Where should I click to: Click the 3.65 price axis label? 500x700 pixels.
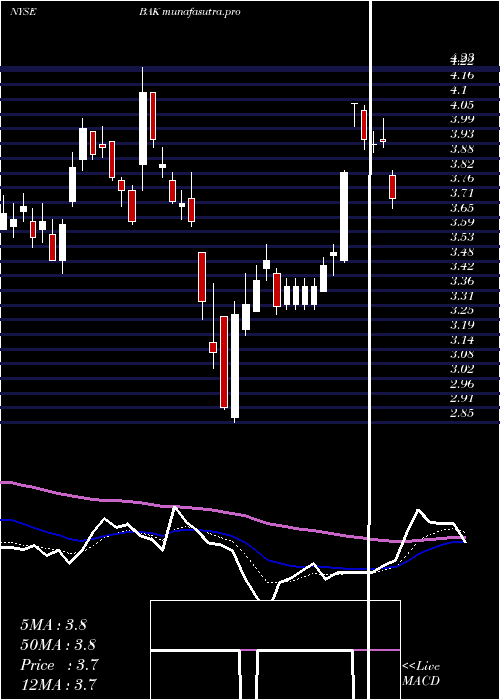(462, 208)
